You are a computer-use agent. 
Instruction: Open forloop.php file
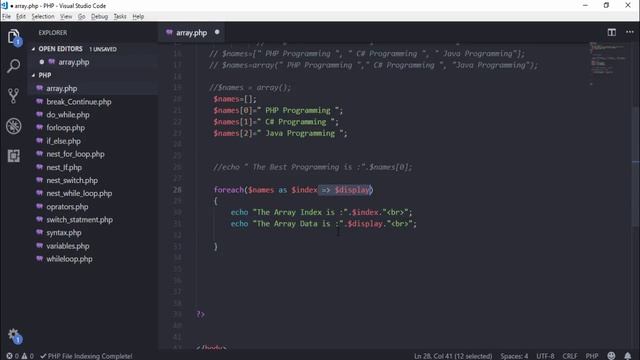pyautogui.click(x=65, y=128)
